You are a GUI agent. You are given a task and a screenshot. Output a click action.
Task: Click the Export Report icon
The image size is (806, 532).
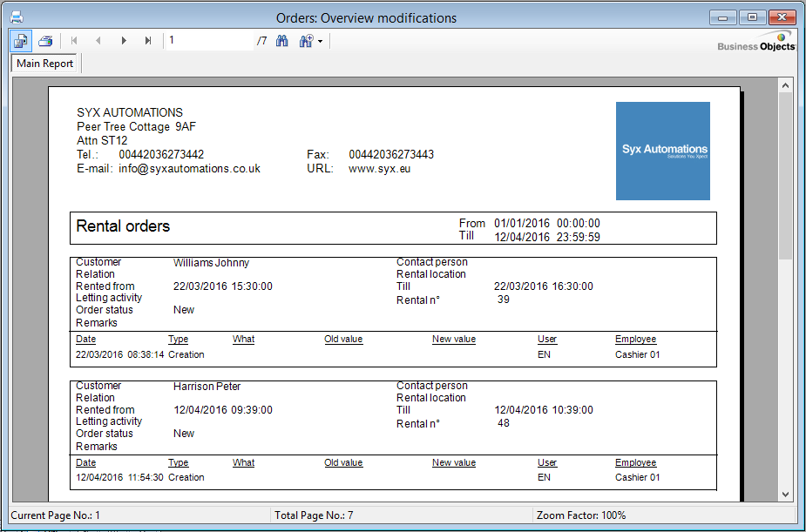coord(21,41)
